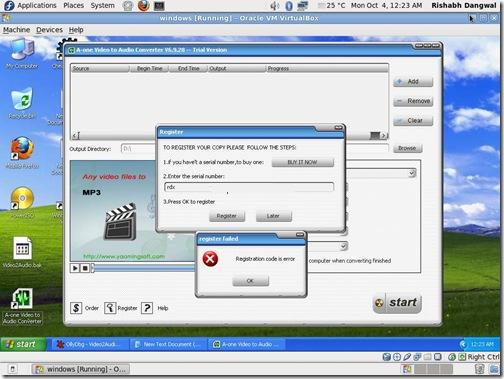This screenshot has width=504, height=379.
Task: Switch to the OllyDbg taskbar item
Action: 88,344
